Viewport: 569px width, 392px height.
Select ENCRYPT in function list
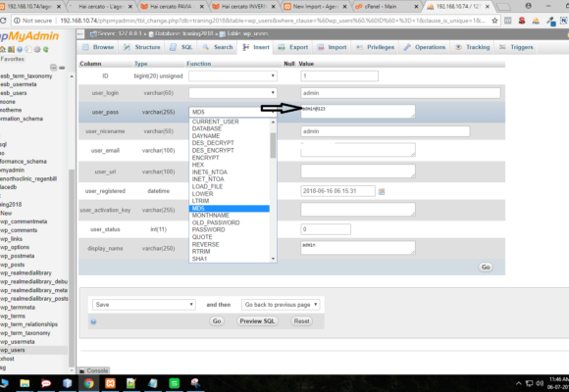pyautogui.click(x=229, y=158)
